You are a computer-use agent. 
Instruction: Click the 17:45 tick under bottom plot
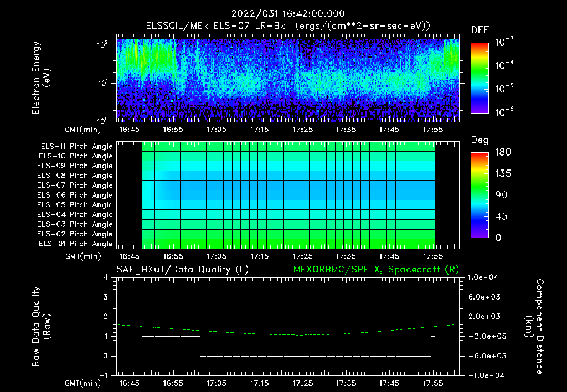[x=389, y=383]
